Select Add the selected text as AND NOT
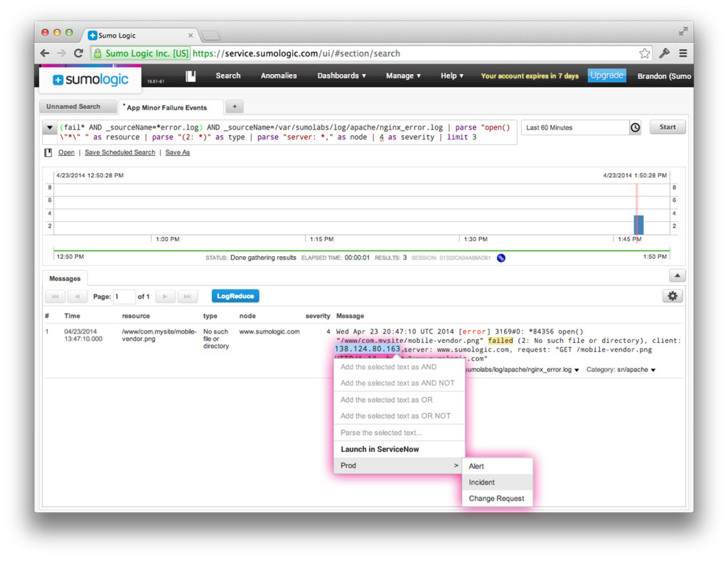 (x=400, y=383)
